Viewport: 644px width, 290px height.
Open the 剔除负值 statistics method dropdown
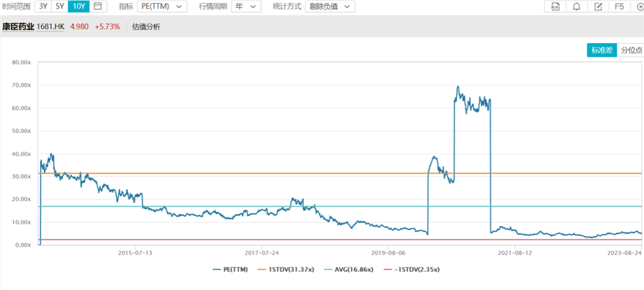click(x=330, y=6)
